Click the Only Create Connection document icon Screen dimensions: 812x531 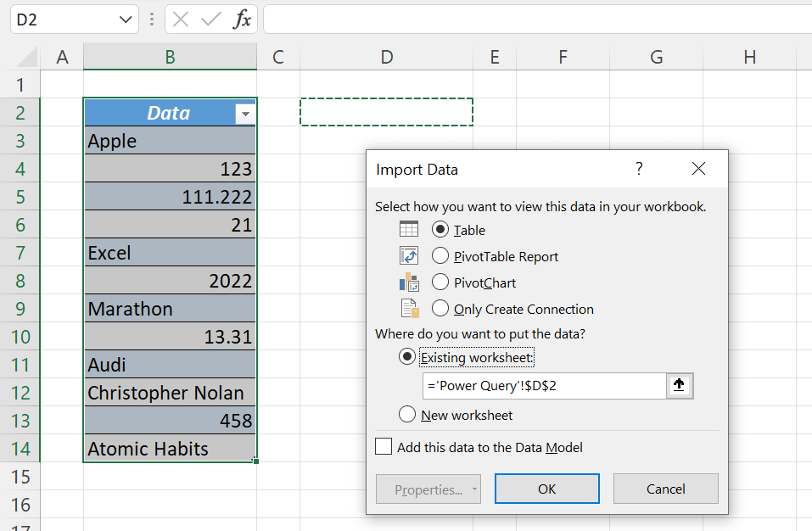tap(408, 308)
